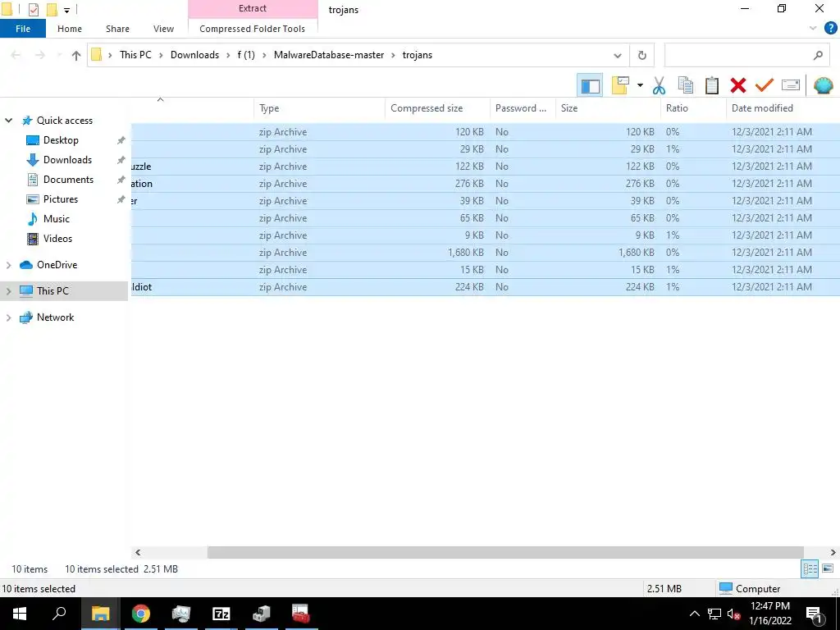This screenshot has width=840, height=630.
Task: Open folder options from the toolbar
Action: tap(620, 85)
